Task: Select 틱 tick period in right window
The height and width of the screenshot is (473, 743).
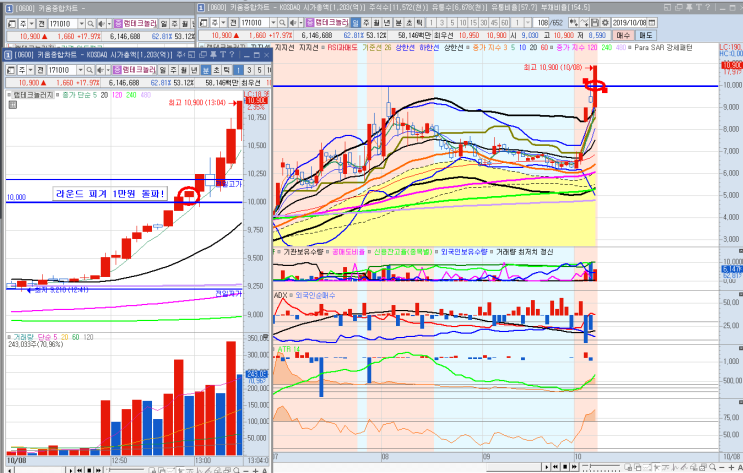Action: (x=419, y=23)
